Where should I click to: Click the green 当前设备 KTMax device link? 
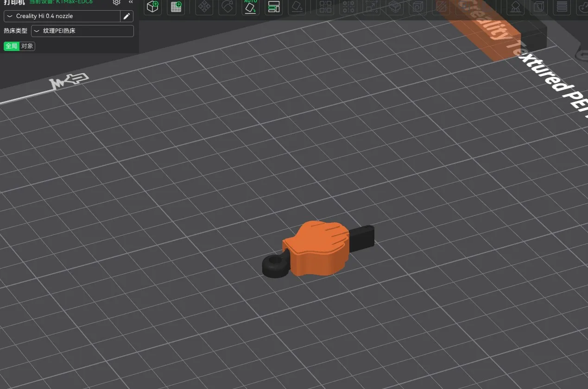click(61, 2)
